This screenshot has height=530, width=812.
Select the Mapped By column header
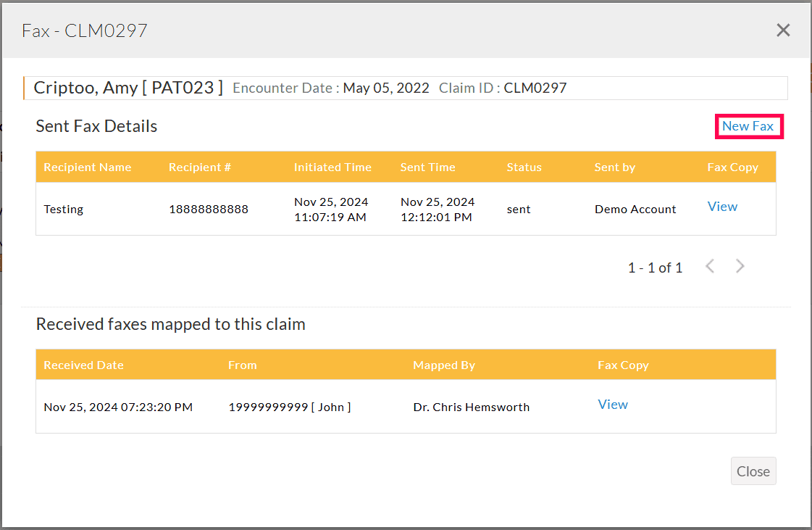click(x=444, y=365)
